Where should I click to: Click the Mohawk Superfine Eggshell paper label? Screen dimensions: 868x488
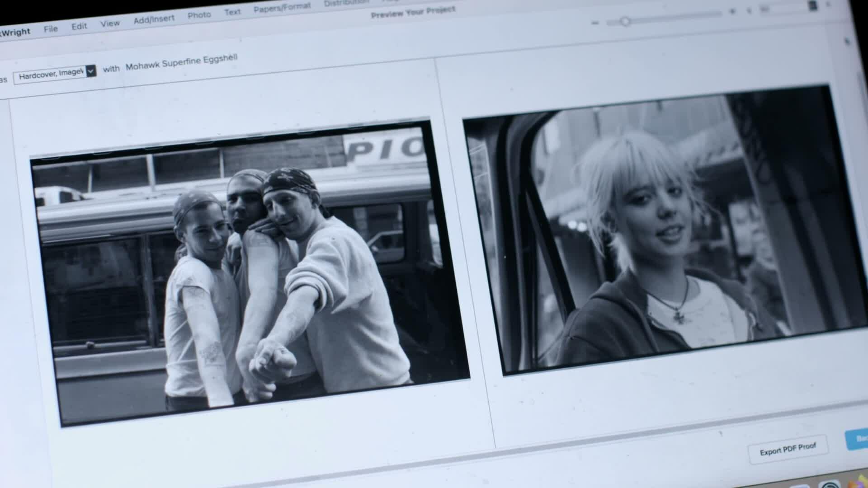pos(181,62)
